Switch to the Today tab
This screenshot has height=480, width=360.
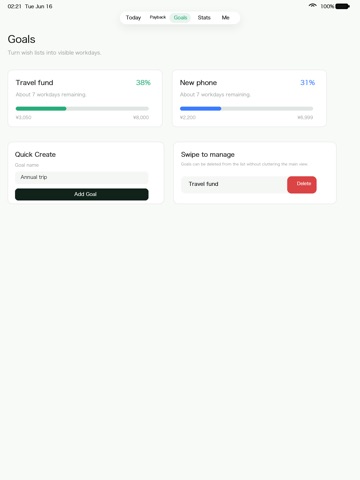pos(133,18)
